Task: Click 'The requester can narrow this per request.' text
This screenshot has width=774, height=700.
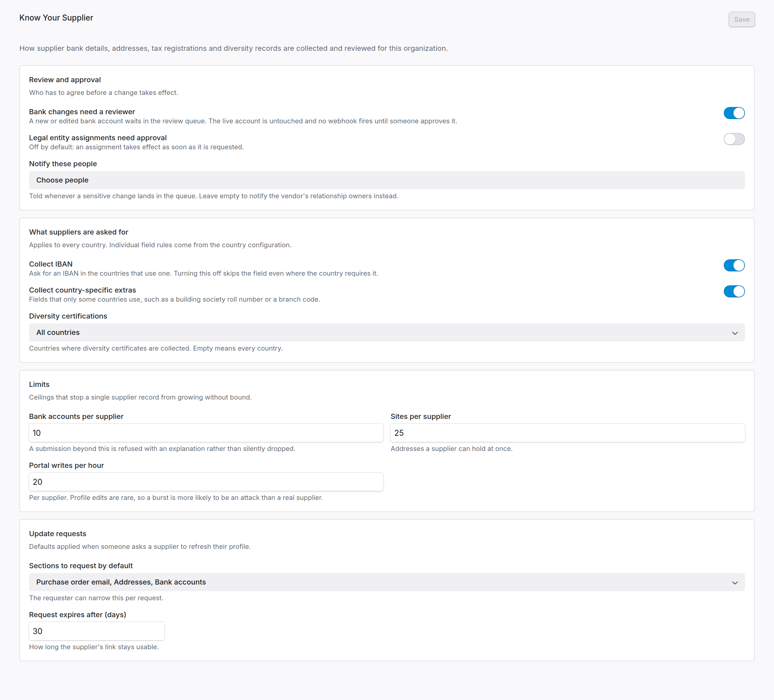Action: (96, 598)
